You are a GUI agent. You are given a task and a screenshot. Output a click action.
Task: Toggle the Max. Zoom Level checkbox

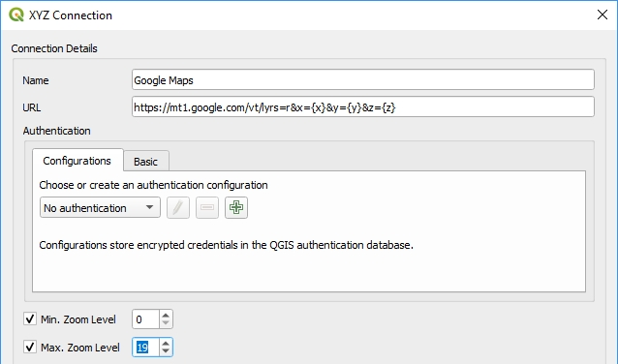point(30,348)
